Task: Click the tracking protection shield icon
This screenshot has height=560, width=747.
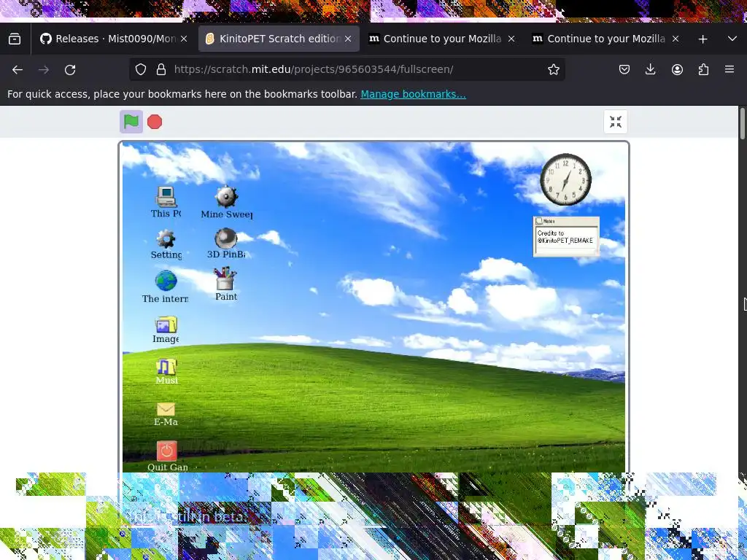Action: point(141,69)
